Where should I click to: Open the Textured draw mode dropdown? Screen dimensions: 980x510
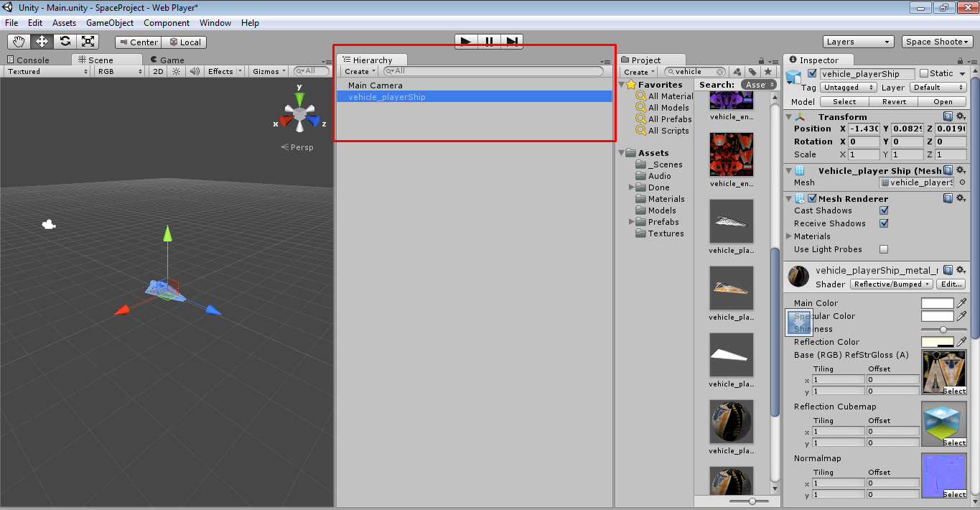click(x=47, y=71)
